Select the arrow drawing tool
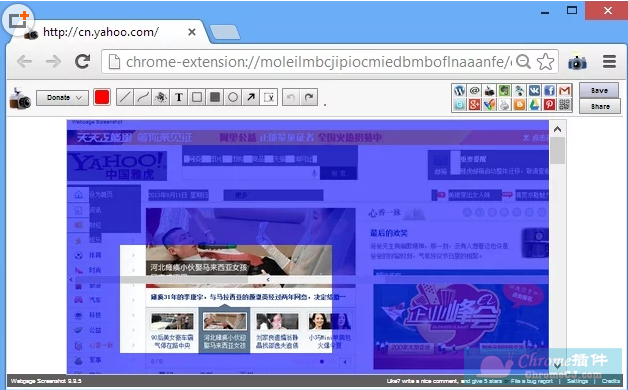The height and width of the screenshot is (390, 628). (251, 97)
